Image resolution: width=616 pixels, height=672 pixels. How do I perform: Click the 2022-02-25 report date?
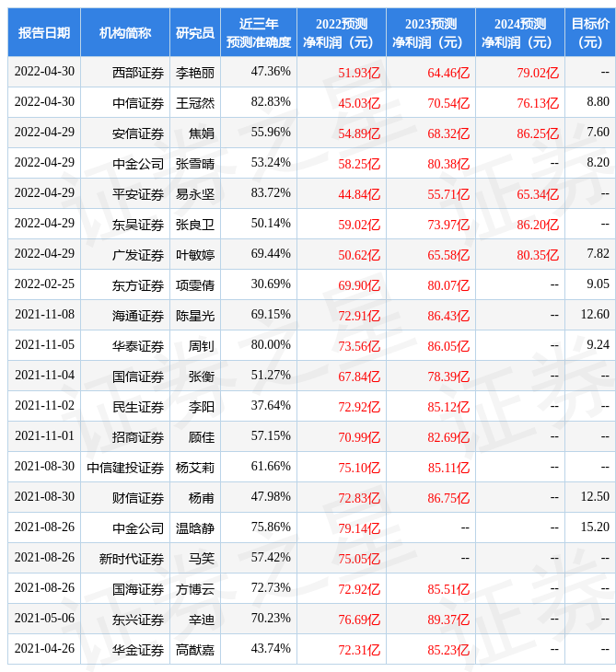(x=44, y=284)
